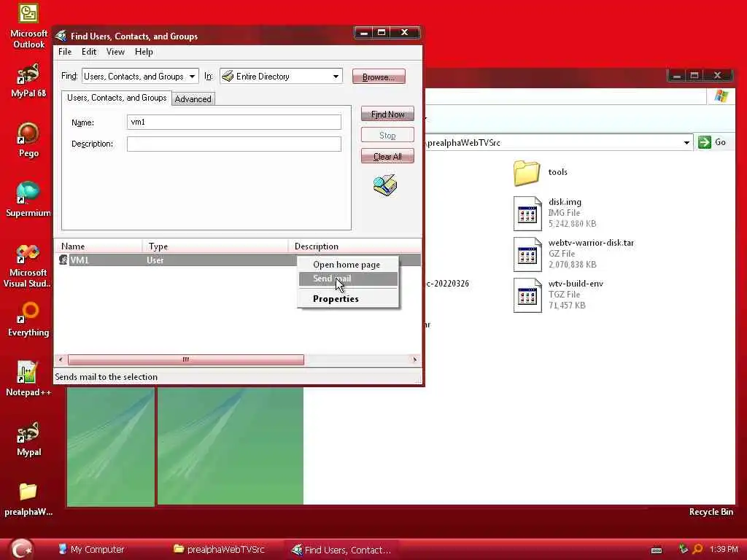Select the VM1 result row name
The width and height of the screenshot is (747, 560).
click(x=80, y=260)
